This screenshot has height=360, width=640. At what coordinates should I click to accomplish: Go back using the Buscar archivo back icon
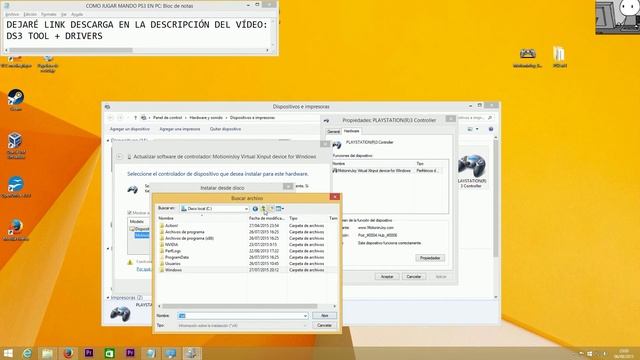pyautogui.click(x=255, y=209)
